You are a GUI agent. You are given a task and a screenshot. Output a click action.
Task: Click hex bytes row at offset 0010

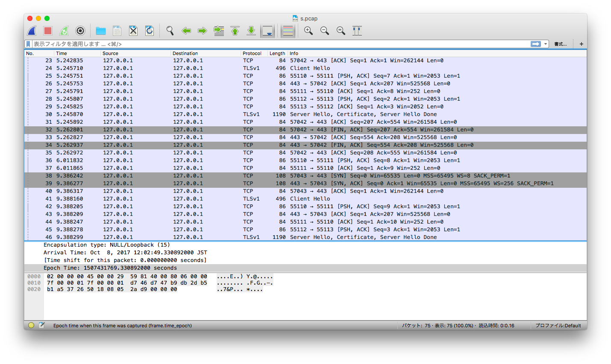coord(127,283)
